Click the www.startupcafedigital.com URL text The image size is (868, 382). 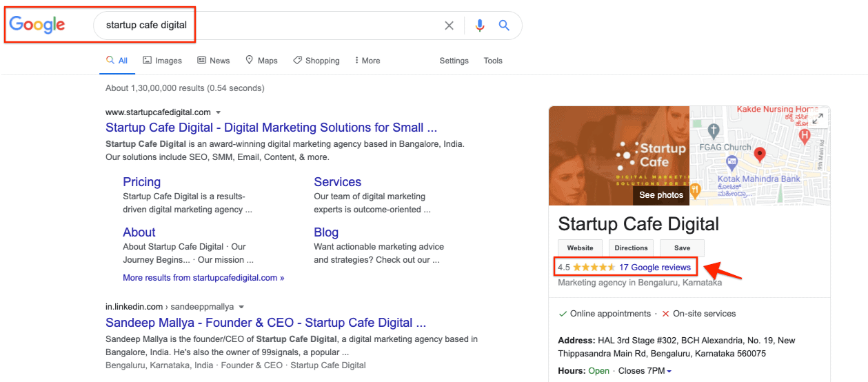(158, 112)
